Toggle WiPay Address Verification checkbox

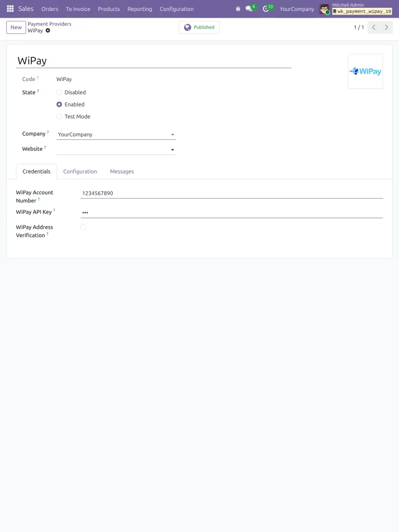coord(84,227)
